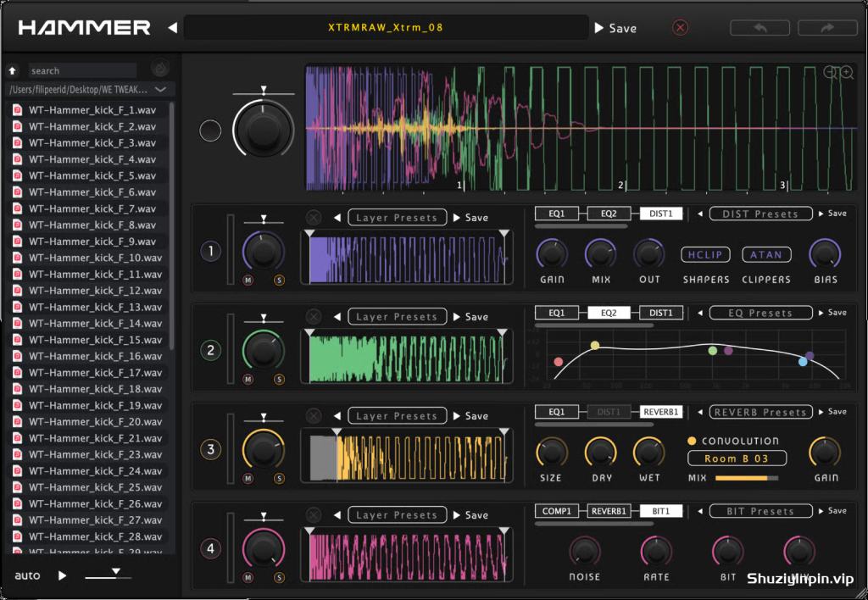Screen dimensions: 868x600
Task: Open the Room B 03 impulse selector
Action: coord(737,458)
